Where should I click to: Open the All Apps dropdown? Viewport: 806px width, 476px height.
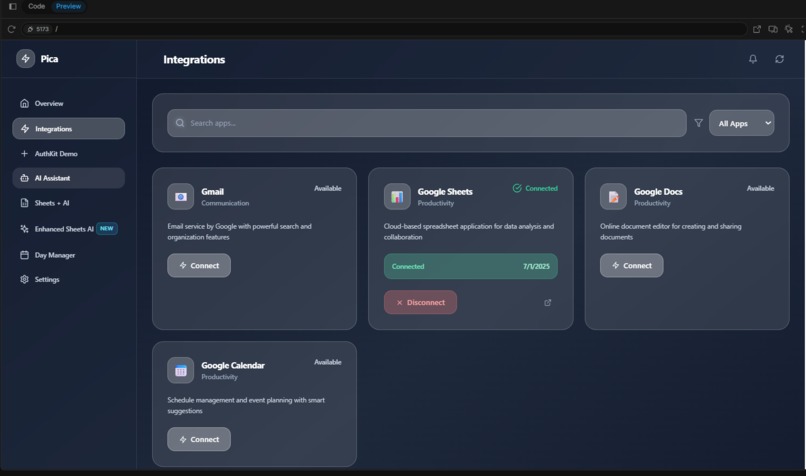pos(741,123)
